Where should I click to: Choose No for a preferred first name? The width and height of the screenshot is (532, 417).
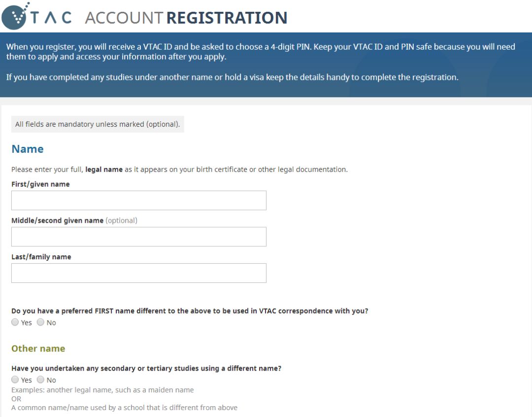[x=40, y=322]
